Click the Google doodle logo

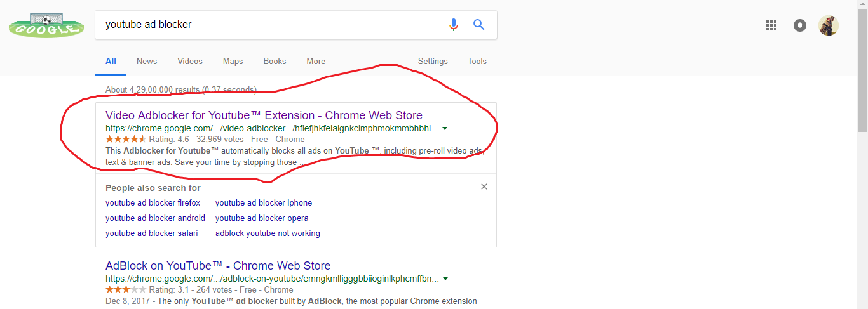46,25
